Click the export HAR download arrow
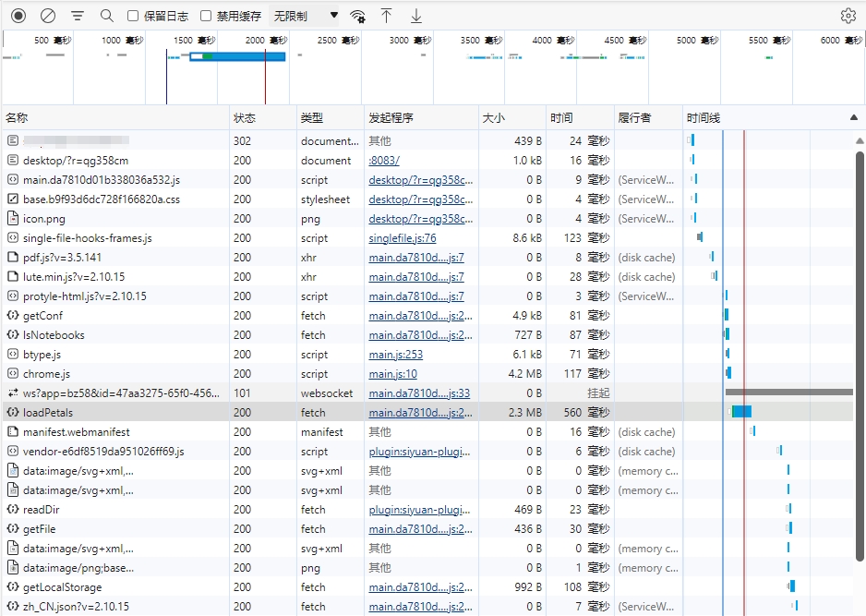The width and height of the screenshot is (866, 616). click(x=416, y=16)
